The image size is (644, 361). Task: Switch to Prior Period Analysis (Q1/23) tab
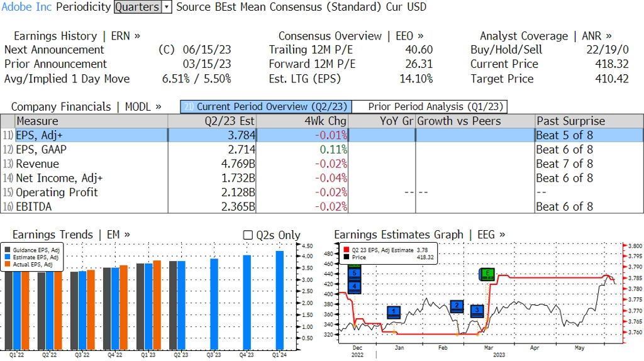coord(430,107)
